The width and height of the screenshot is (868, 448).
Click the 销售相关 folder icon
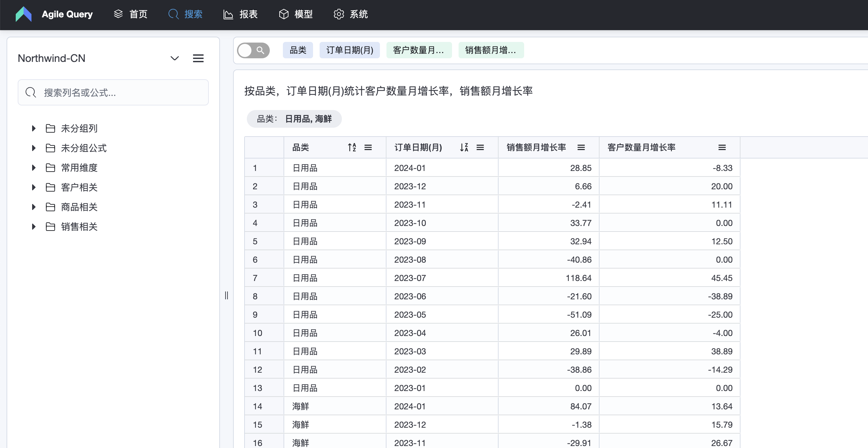(50, 227)
